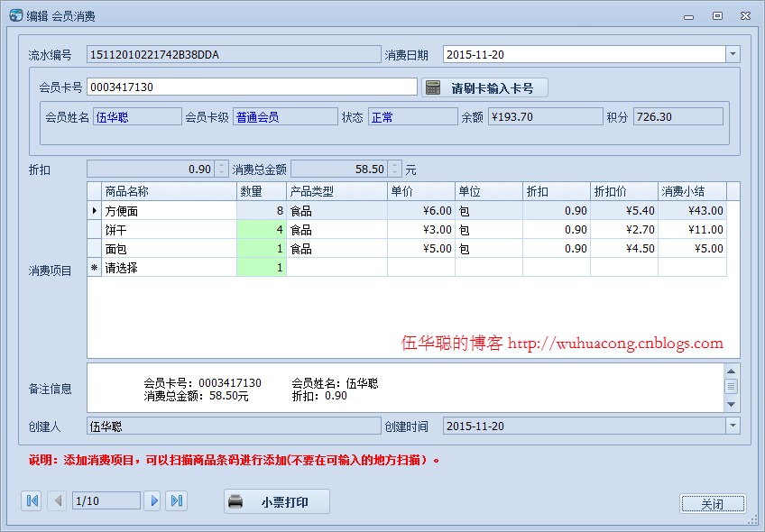Select the 方便面 row cell
The width and height of the screenshot is (765, 532).
[x=169, y=211]
